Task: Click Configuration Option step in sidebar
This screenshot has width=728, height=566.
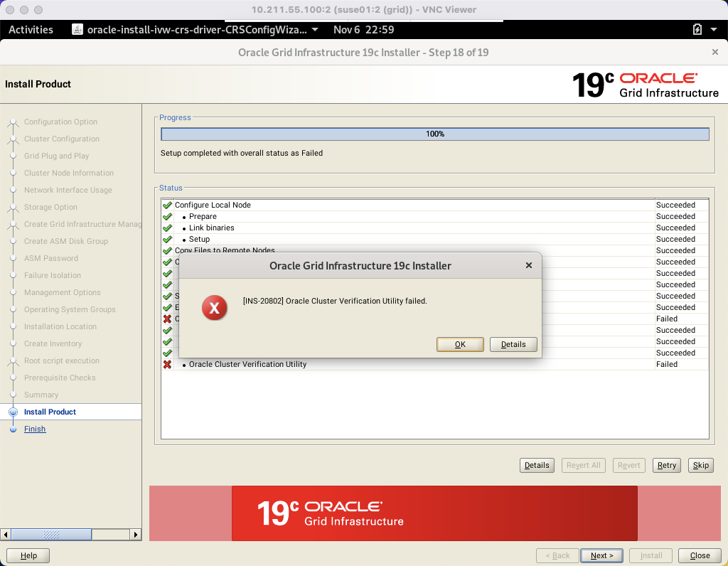Action: tap(60, 122)
